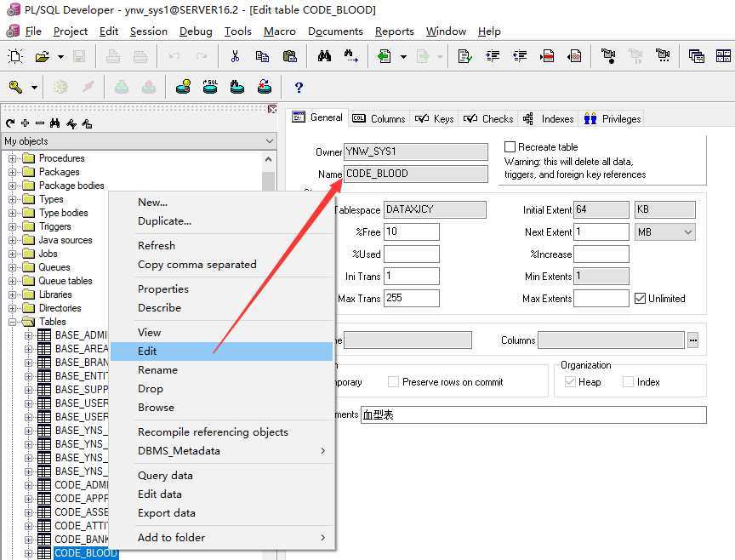Toggle the Index organization checkbox
Image resolution: width=735 pixels, height=560 pixels.
pos(628,382)
